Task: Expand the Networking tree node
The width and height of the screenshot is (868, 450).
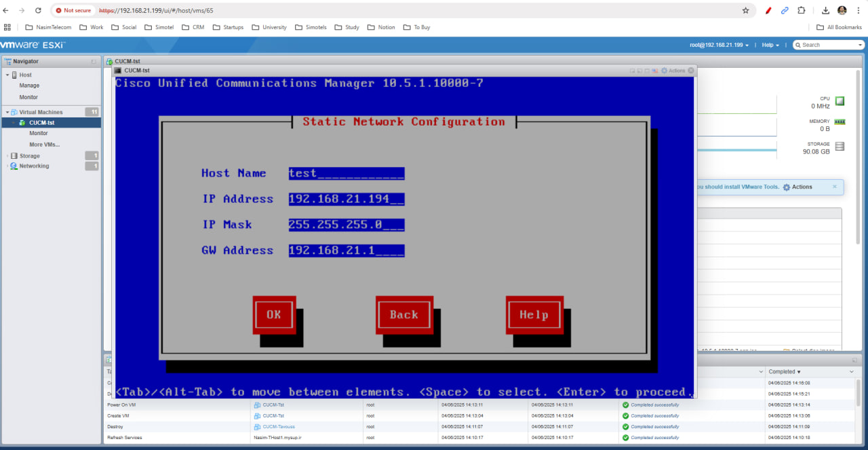Action: [7, 166]
